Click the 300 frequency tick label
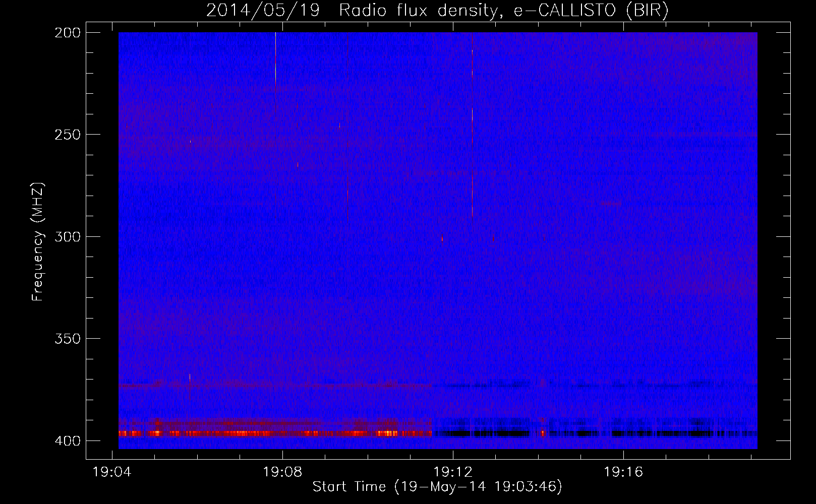 [x=68, y=237]
